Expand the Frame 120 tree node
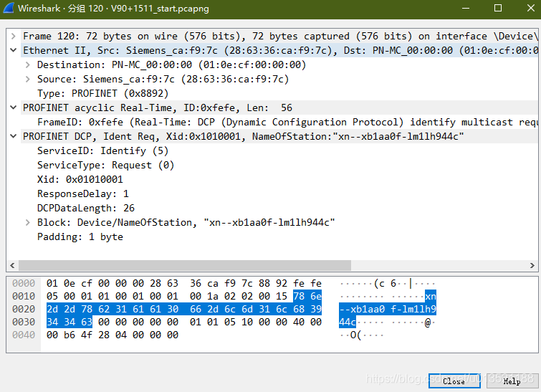The height and width of the screenshot is (392, 541). [13, 36]
